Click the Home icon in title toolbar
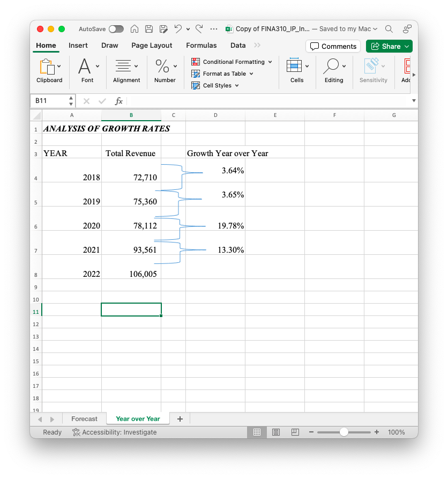 135,29
